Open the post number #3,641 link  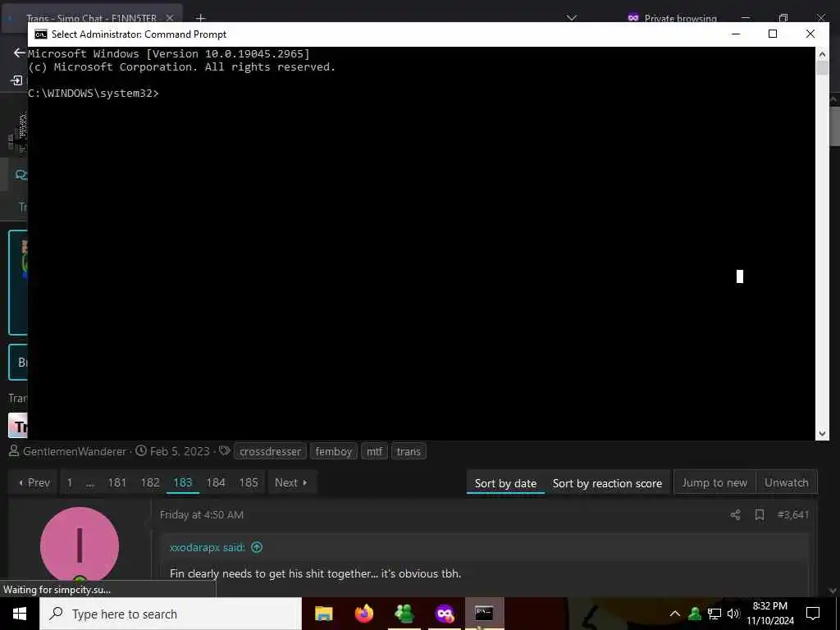[793, 515]
